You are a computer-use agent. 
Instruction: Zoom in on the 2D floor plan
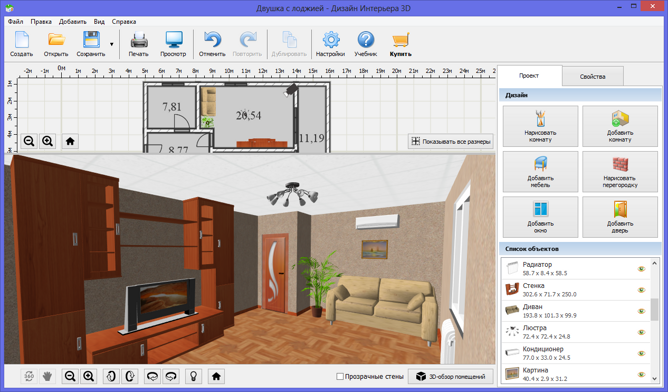pos(48,141)
